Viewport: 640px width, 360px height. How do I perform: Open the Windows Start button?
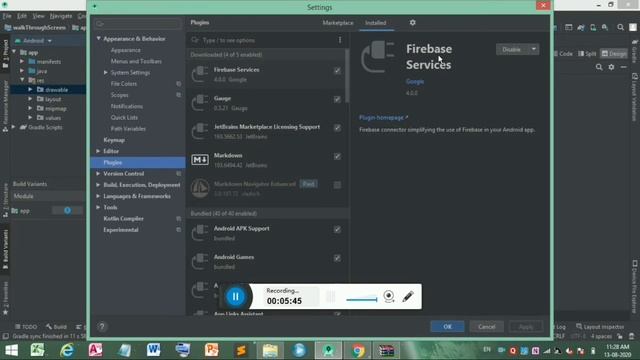pos(11,350)
